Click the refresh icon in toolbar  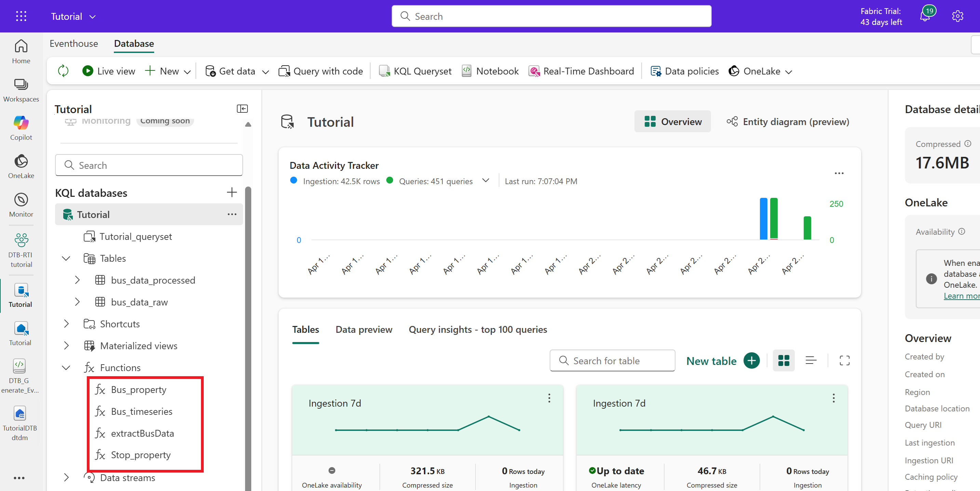[63, 71]
